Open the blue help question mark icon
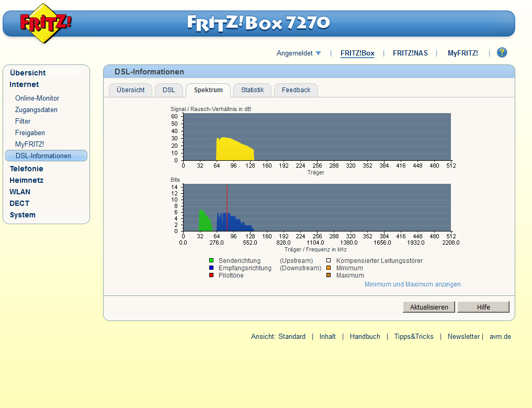 502,53
